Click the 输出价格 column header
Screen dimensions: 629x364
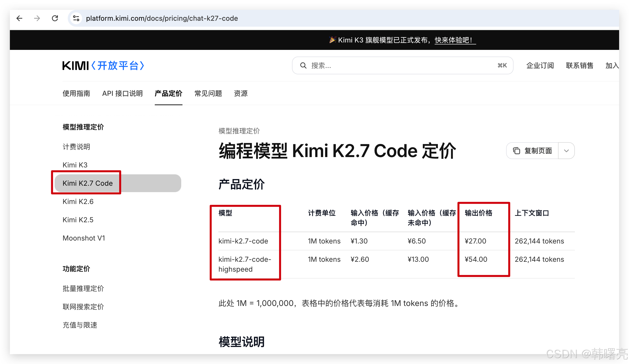(x=478, y=213)
